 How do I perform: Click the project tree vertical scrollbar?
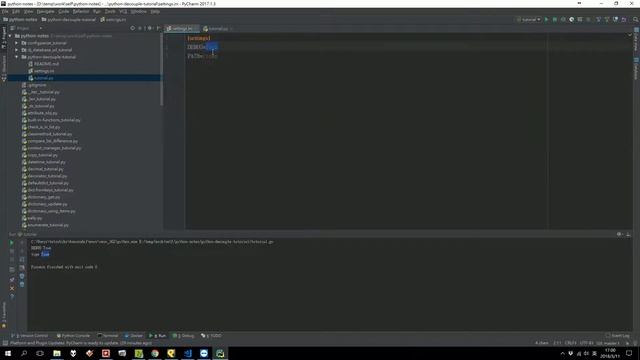pyautogui.click(x=162, y=69)
